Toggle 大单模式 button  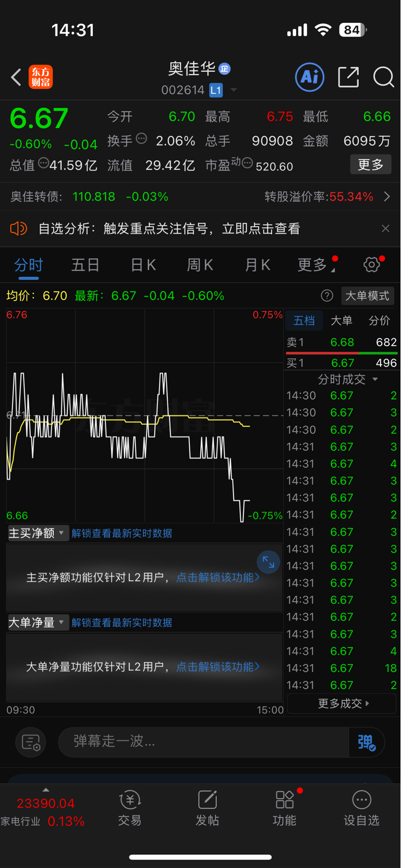368,296
